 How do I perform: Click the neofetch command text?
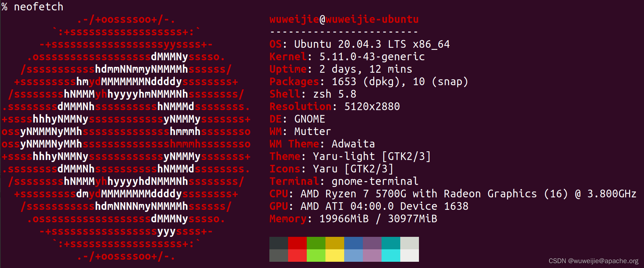click(x=38, y=7)
